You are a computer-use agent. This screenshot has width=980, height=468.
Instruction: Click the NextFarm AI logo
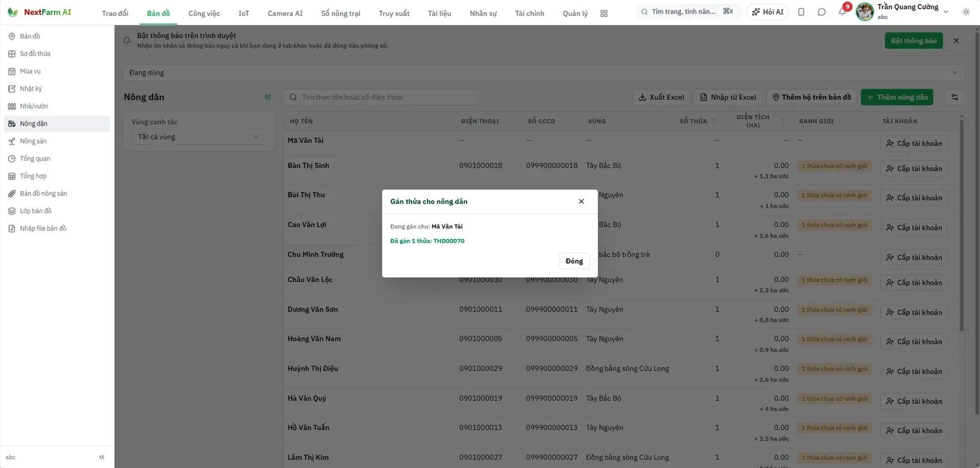point(39,12)
